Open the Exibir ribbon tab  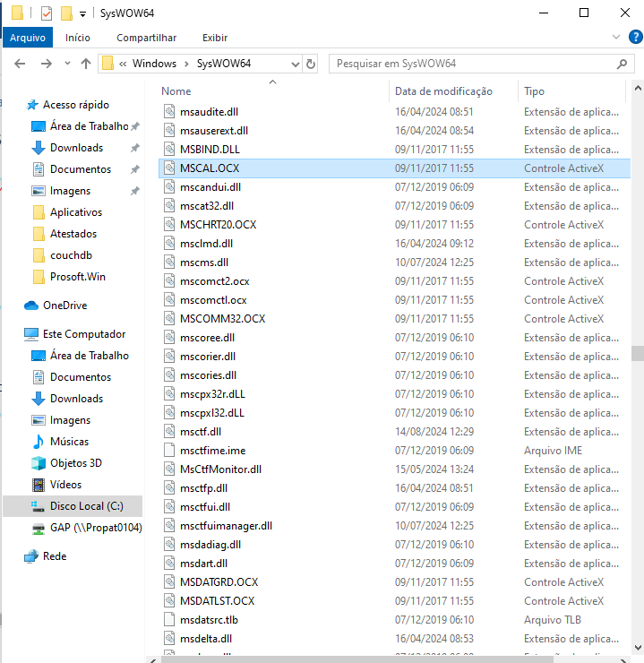click(215, 38)
